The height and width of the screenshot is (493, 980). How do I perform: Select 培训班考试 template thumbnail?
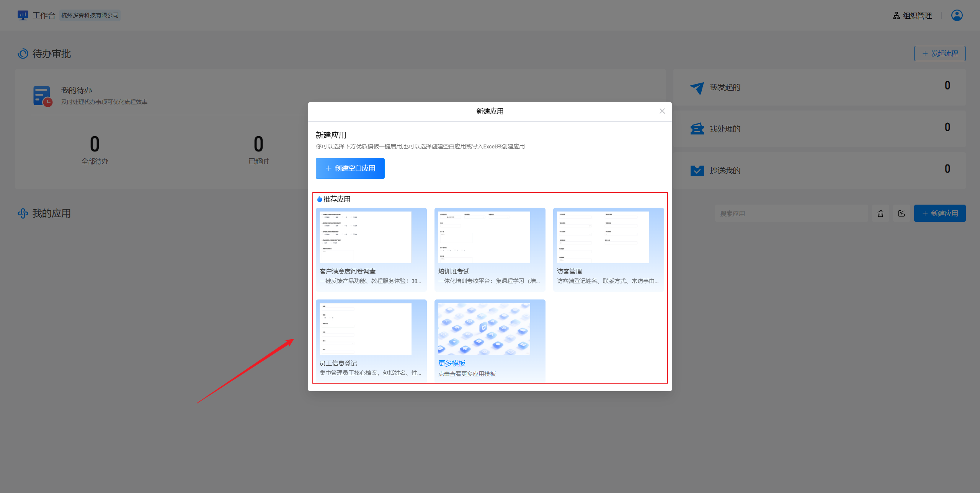point(484,237)
